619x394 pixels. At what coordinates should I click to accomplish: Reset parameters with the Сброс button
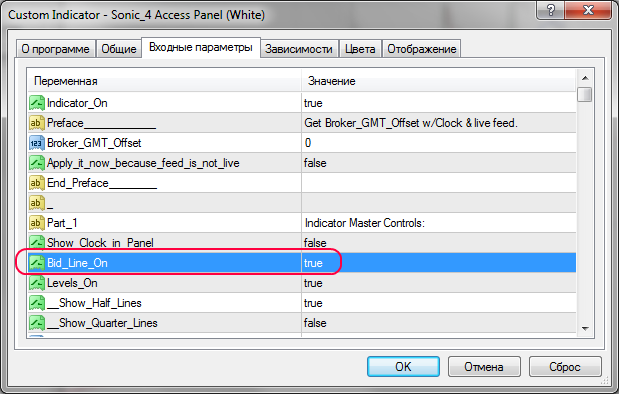coord(565,367)
